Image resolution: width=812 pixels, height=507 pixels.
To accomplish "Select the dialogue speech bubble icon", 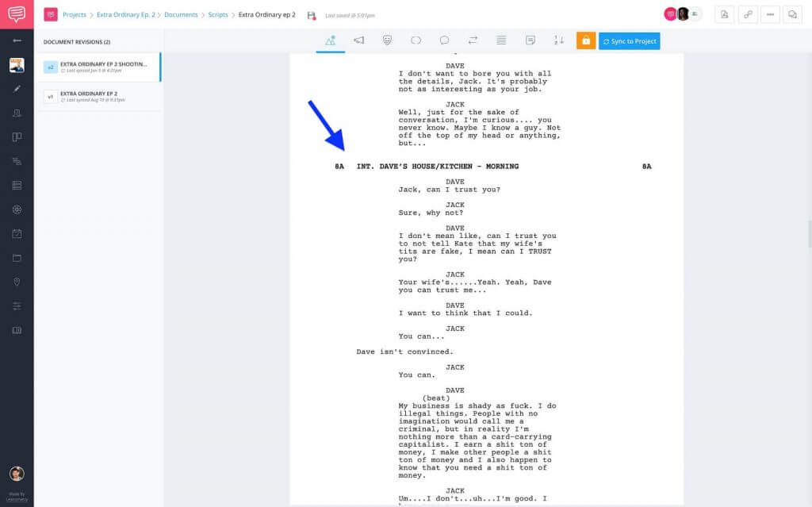I will pyautogui.click(x=444, y=40).
